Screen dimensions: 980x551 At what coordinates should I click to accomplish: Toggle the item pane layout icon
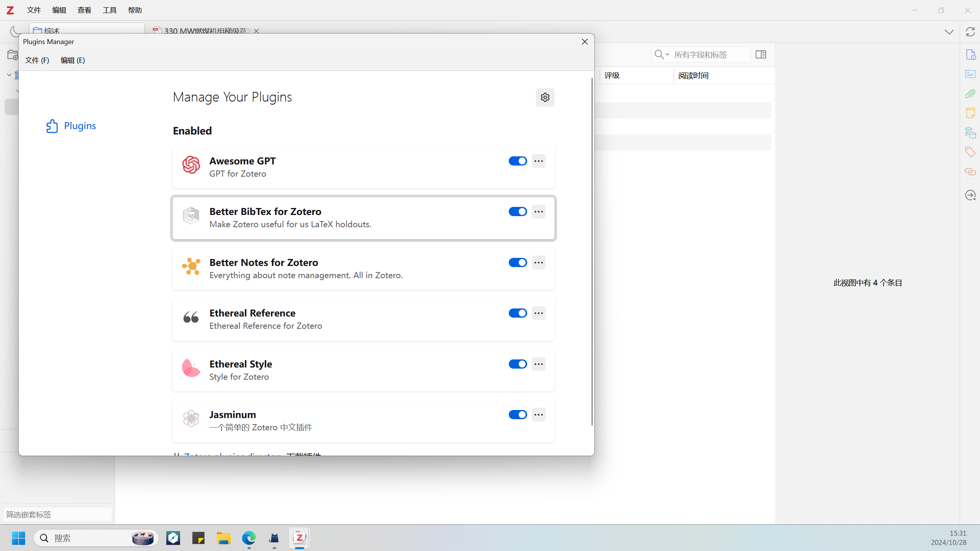point(761,54)
